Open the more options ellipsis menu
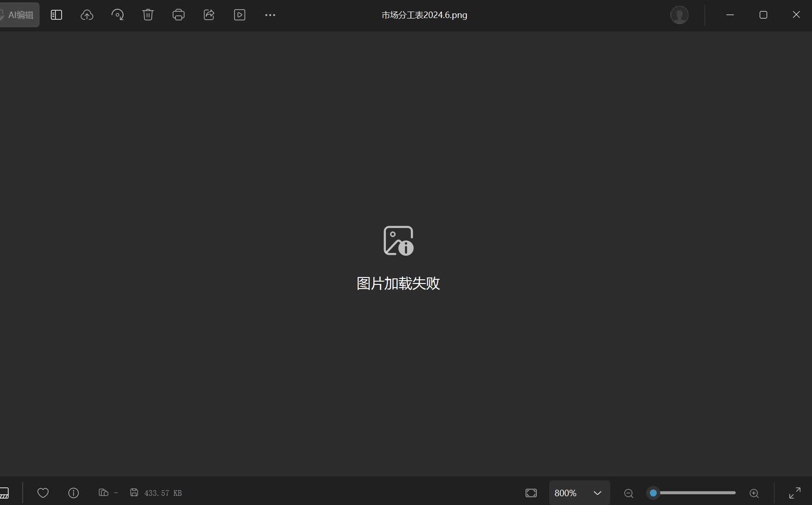Viewport: 812px width, 505px height. click(270, 15)
